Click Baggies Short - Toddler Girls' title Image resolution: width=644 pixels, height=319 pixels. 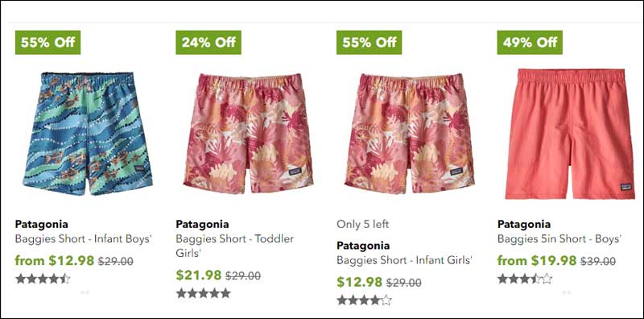tap(235, 246)
